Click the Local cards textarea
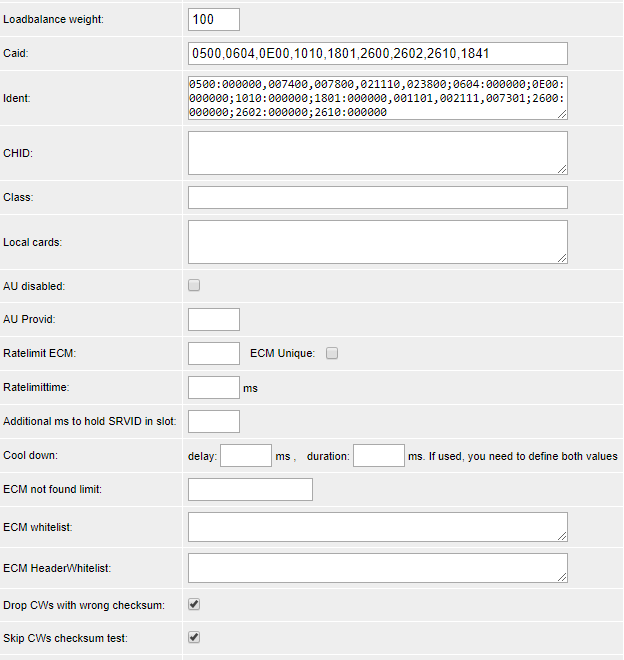This screenshot has height=660, width=624. pos(378,242)
